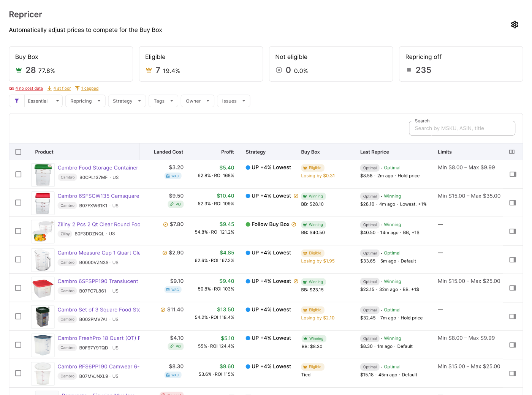Click the '4 at floor' link

[x=59, y=88]
